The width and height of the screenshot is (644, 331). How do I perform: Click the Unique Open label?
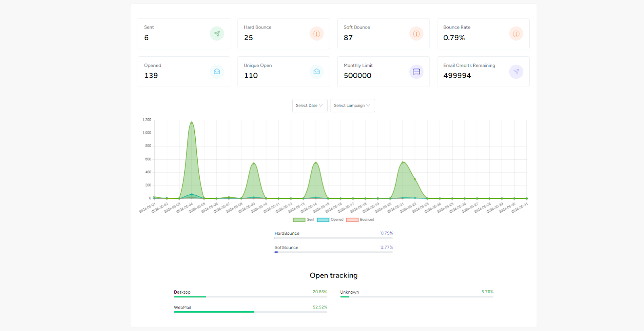(258, 66)
